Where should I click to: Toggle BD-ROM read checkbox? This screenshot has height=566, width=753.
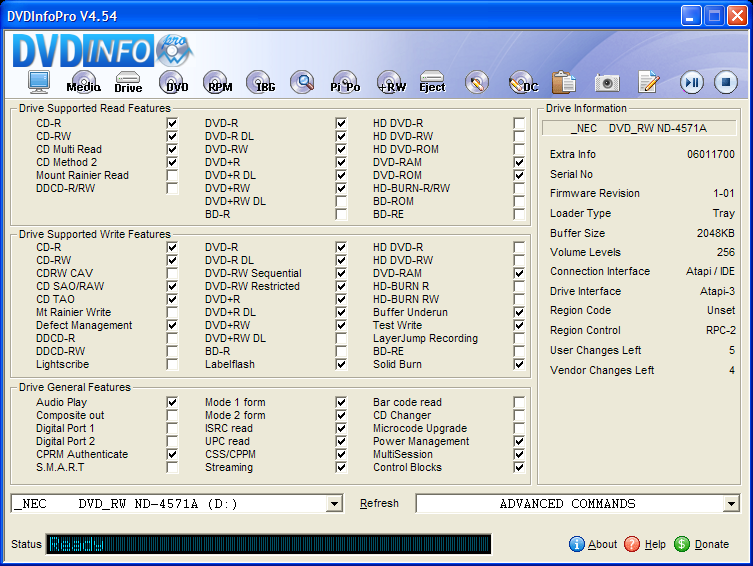[x=519, y=201]
